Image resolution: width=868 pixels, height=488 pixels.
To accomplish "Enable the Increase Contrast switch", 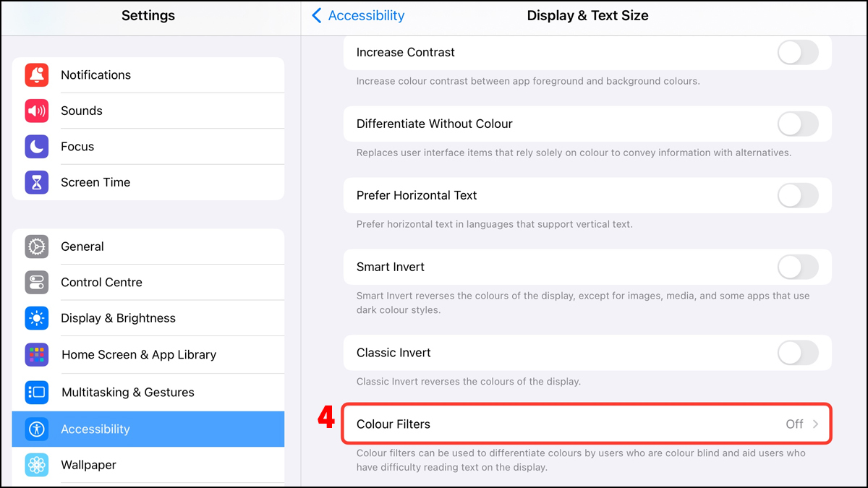I will pyautogui.click(x=797, y=53).
